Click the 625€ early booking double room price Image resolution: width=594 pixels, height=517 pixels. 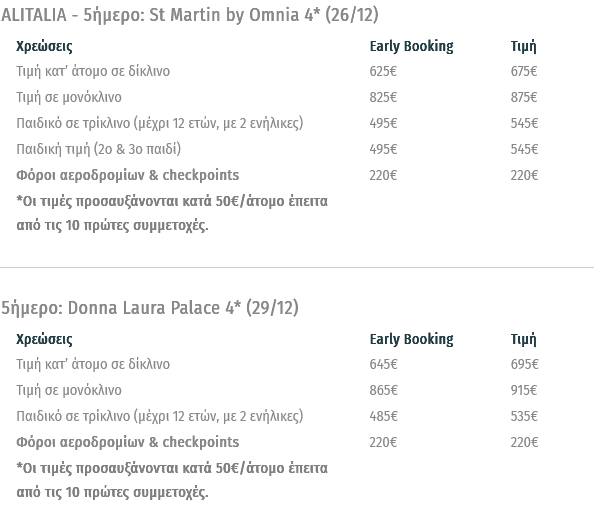(x=383, y=71)
